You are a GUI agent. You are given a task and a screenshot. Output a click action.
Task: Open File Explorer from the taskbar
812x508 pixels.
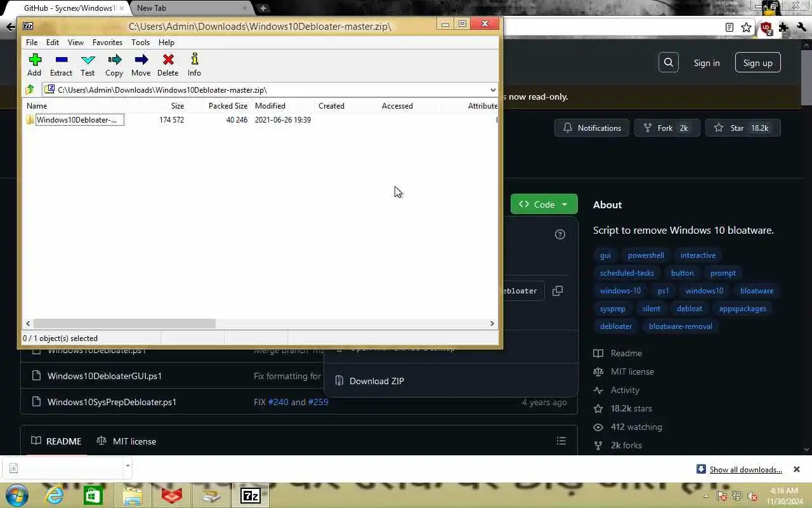[133, 495]
